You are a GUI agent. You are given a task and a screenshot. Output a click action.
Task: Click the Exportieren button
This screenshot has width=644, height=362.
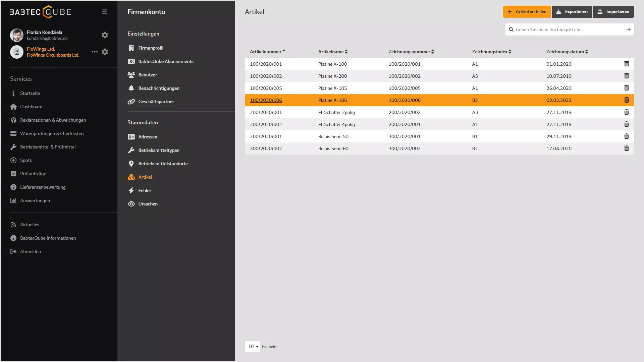coord(572,12)
